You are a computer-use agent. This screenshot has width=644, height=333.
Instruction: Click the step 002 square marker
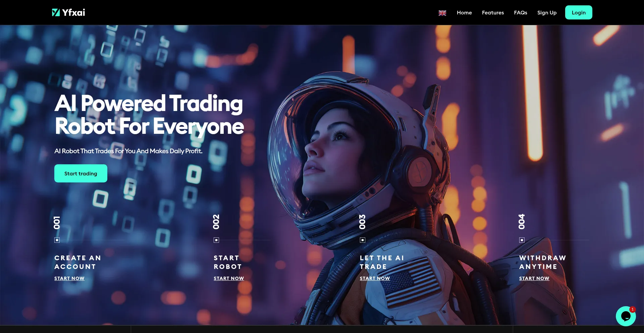[x=216, y=240]
